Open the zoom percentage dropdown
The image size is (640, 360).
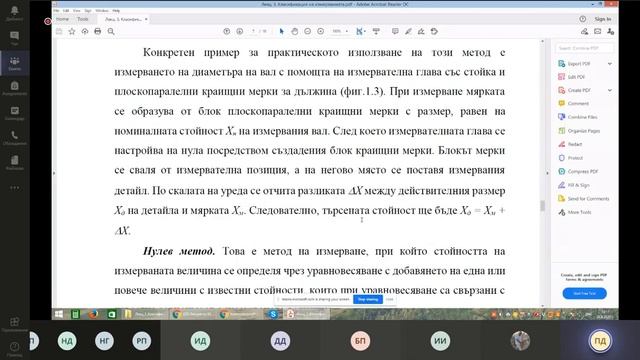pos(347,31)
